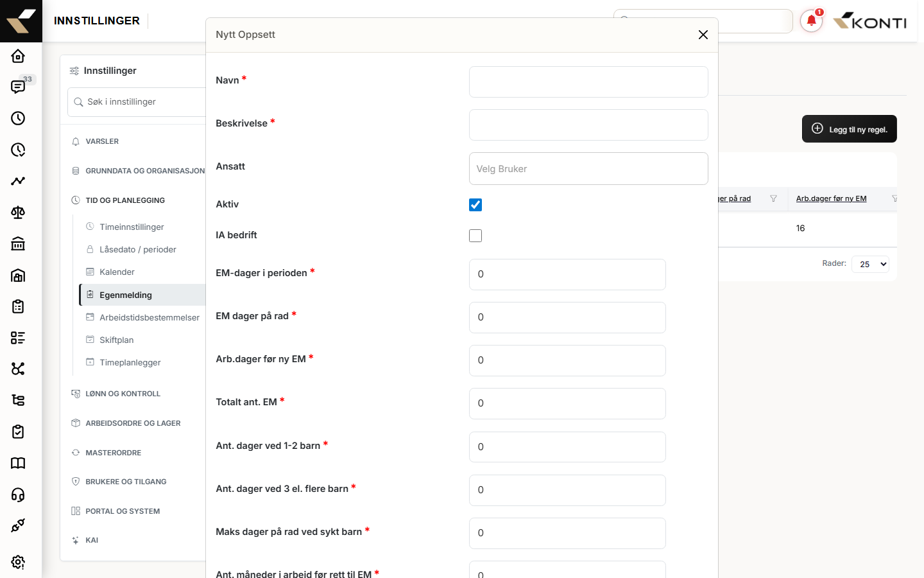
Task: Open Kalender settings page
Action: (117, 272)
